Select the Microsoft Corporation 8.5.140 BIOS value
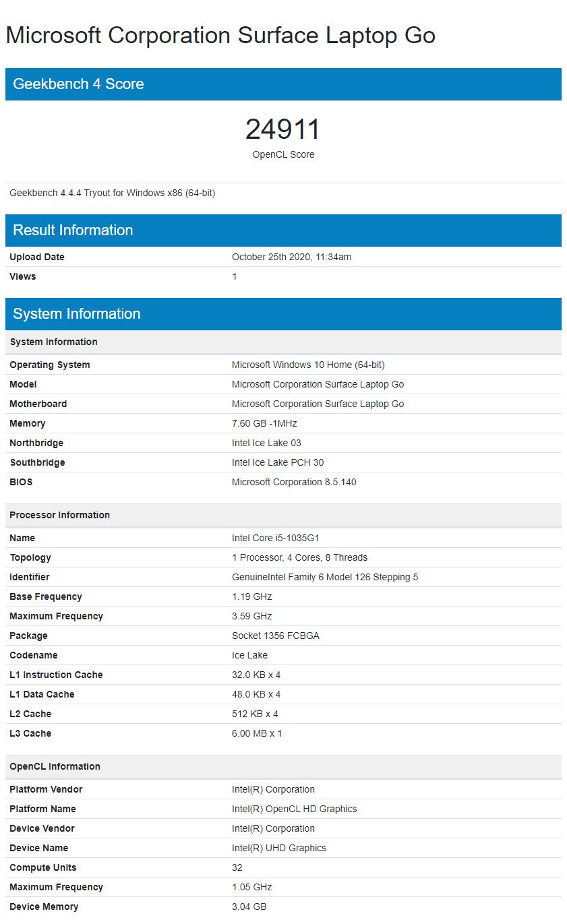The height and width of the screenshot is (924, 567). (294, 482)
